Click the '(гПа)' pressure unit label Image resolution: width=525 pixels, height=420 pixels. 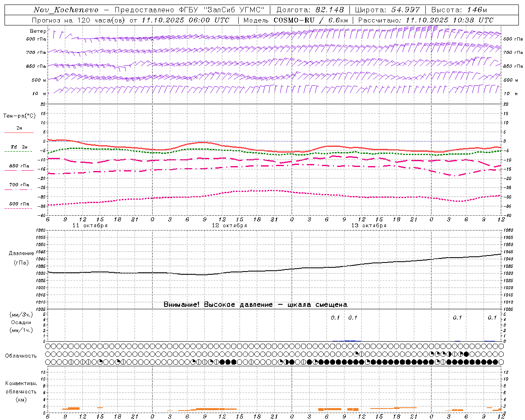(21, 263)
